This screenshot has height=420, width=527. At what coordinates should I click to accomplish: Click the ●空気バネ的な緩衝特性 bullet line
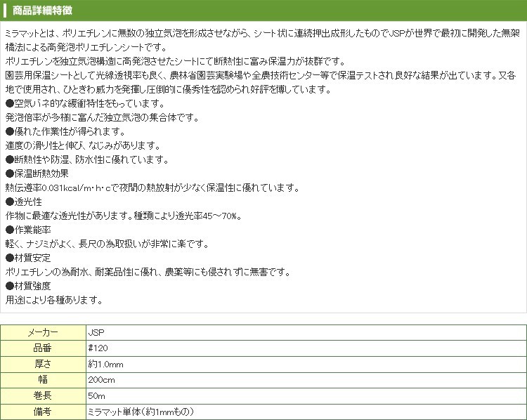(85, 103)
